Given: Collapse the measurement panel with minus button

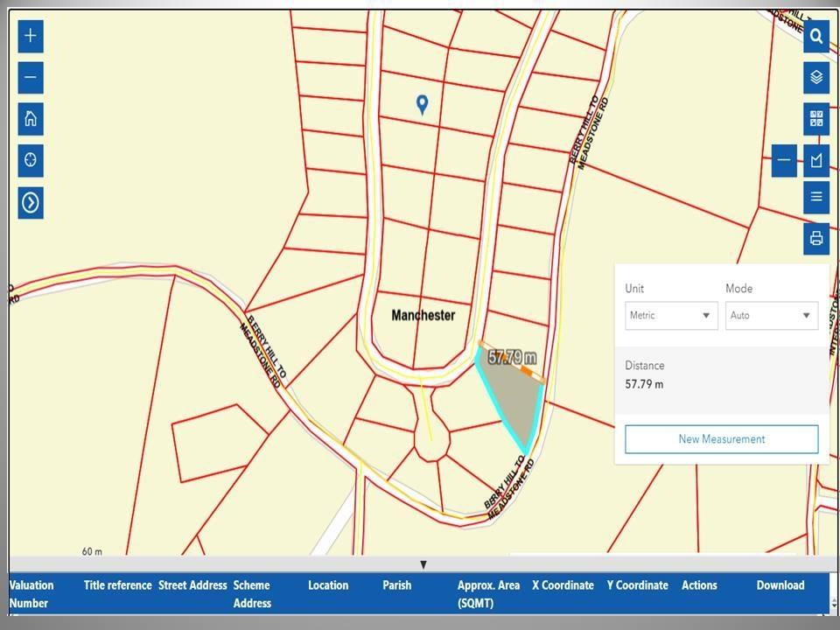Looking at the screenshot, I should [784, 160].
